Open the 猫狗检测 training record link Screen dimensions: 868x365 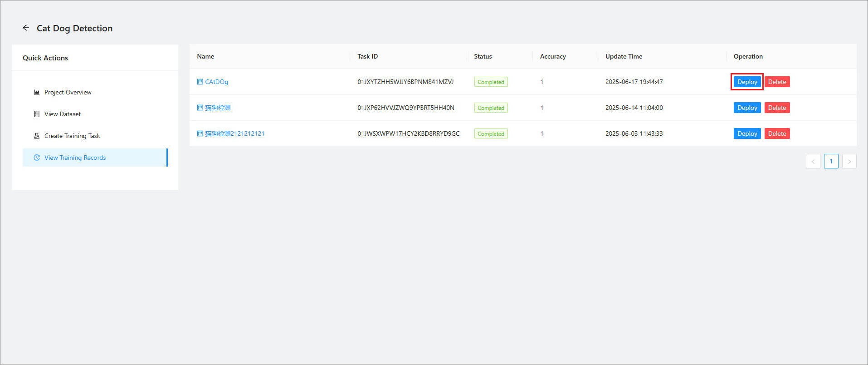[218, 108]
